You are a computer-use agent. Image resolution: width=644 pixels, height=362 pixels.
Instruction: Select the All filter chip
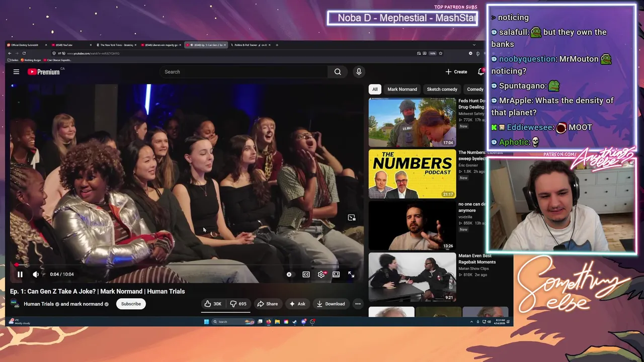pos(375,89)
